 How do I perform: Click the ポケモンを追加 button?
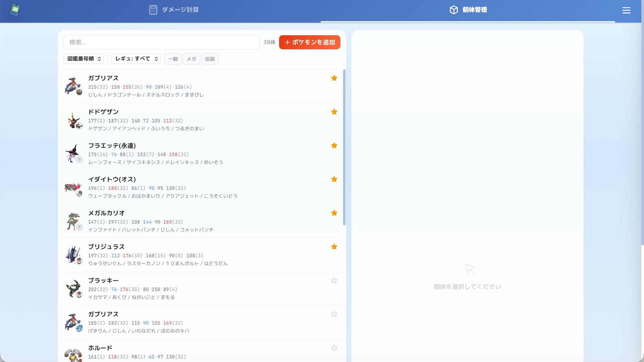click(310, 42)
